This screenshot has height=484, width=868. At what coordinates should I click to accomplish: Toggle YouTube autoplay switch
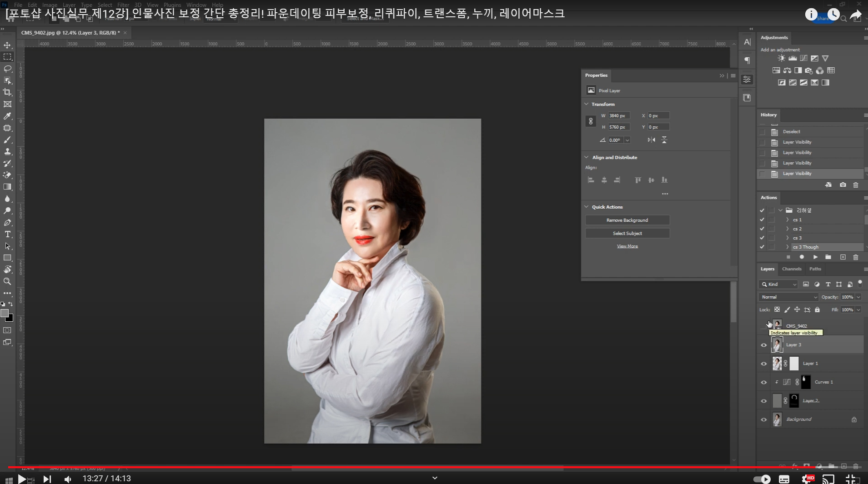(x=762, y=479)
